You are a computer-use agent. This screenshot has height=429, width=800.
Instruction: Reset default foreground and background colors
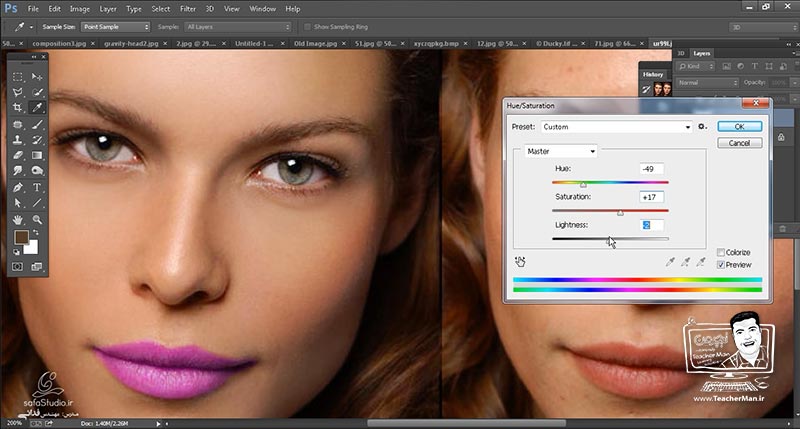tap(16, 252)
